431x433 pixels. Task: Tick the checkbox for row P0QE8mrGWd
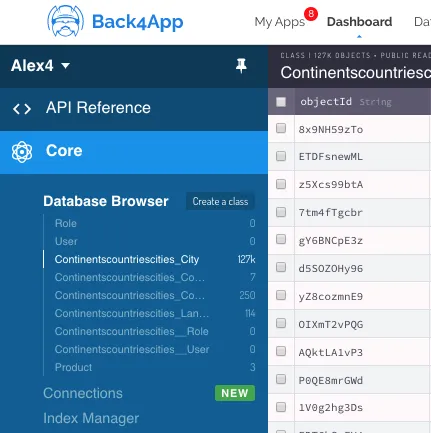click(x=281, y=379)
